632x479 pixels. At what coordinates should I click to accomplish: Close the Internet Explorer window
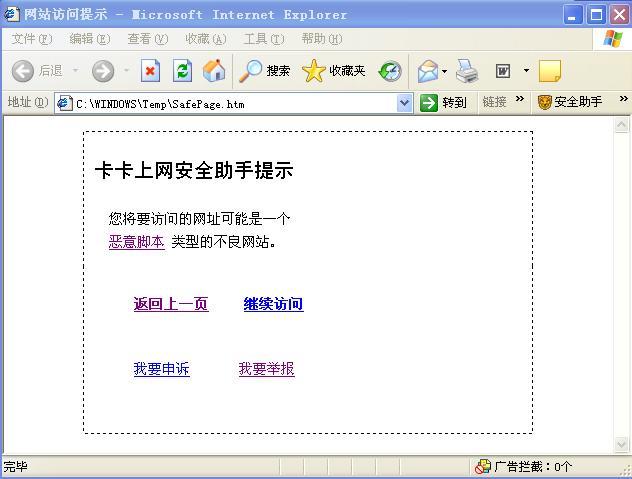click(620, 15)
